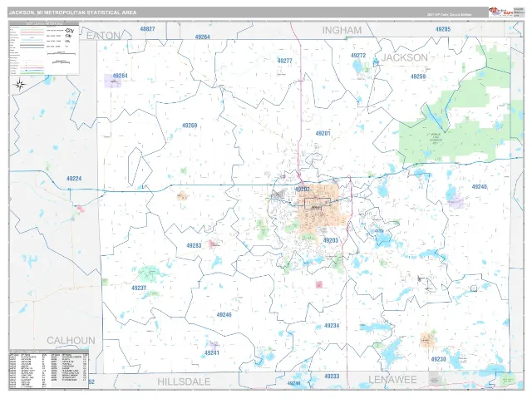This screenshot has width=532, height=399.
Task: Click ZIP code label 49277
Action: 284,61
